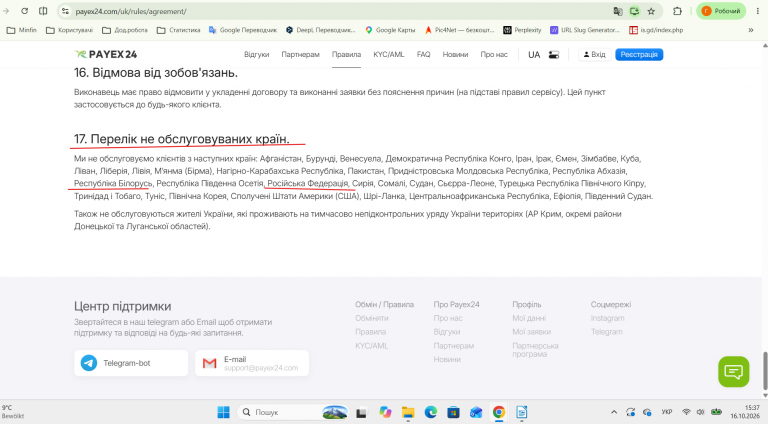The height and width of the screenshot is (424, 768).
Task: Click Партнерська програма footer link
Action: pos(535,350)
